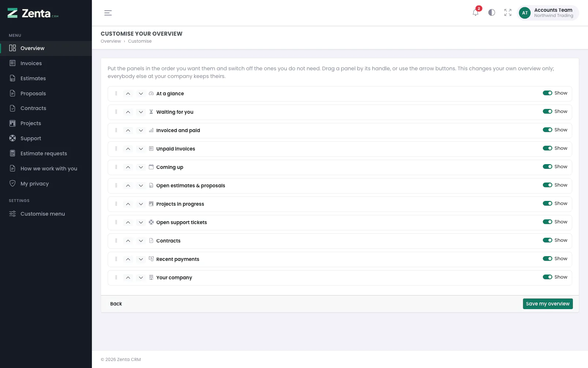Viewport: 588px width, 368px height.
Task: Click the calendar icon beside Coming up
Action: [151, 167]
